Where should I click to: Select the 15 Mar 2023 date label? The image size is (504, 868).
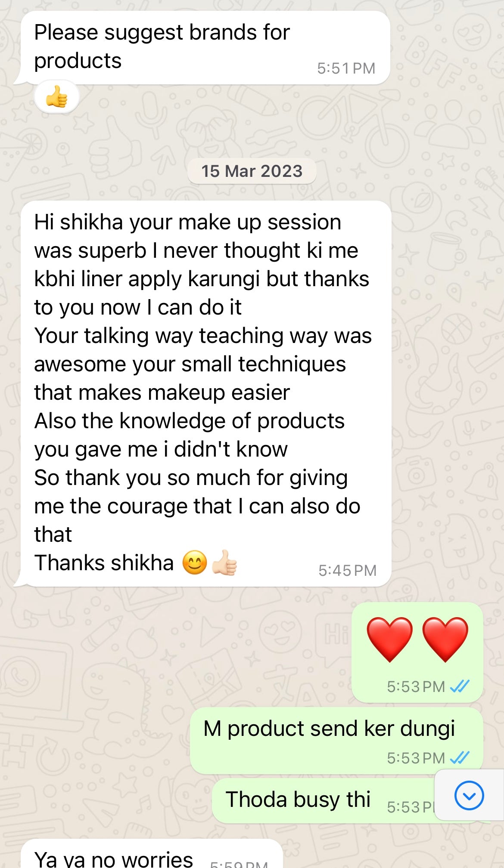click(252, 171)
